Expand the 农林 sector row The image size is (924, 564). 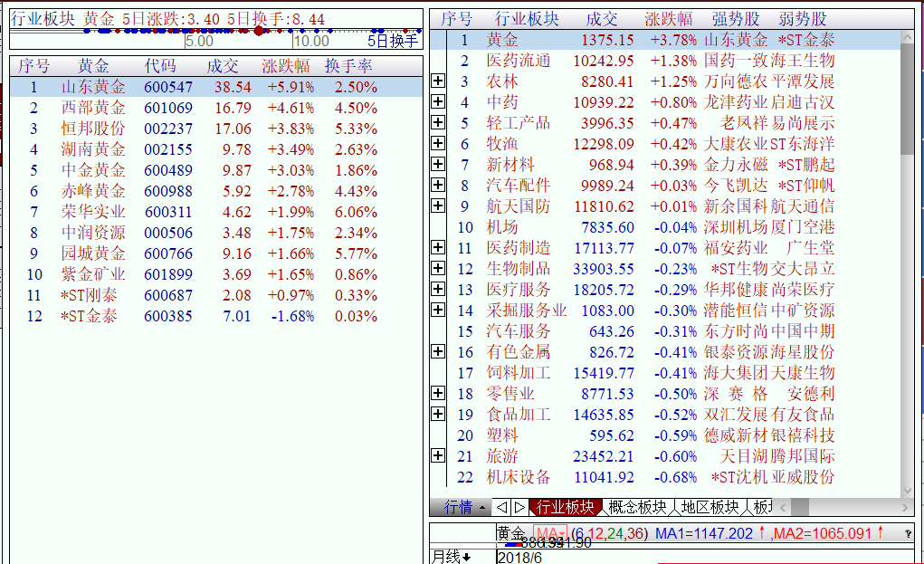coord(438,81)
